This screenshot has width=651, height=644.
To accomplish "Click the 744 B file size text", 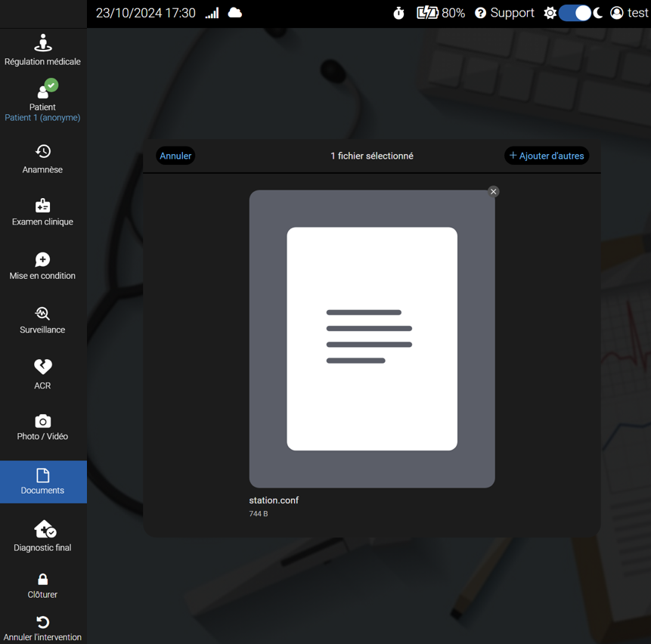I will [259, 514].
